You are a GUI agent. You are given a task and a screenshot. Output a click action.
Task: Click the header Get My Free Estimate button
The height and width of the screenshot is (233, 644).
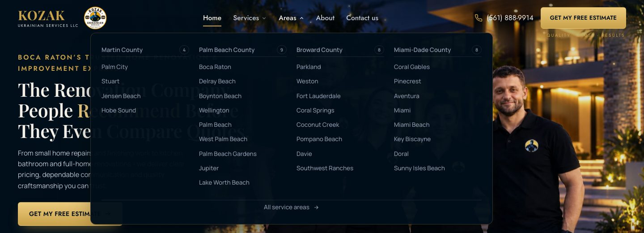(583, 18)
